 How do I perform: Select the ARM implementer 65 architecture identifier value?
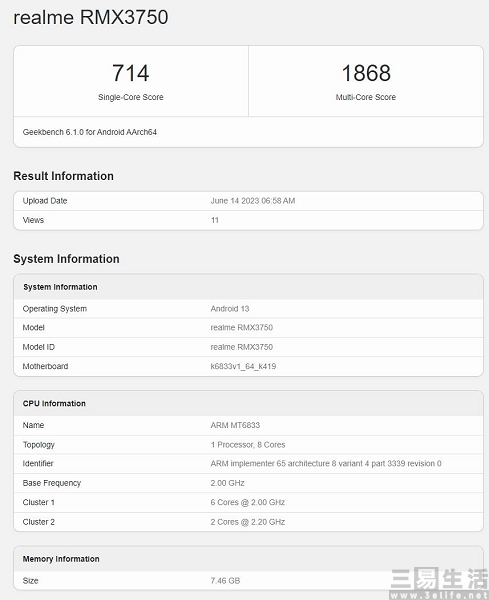(326, 463)
